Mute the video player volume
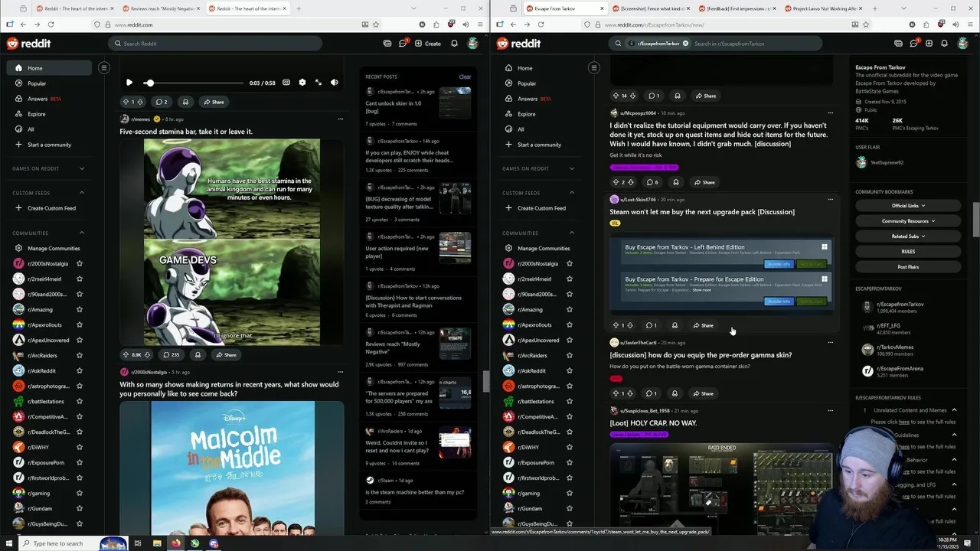 (x=335, y=83)
